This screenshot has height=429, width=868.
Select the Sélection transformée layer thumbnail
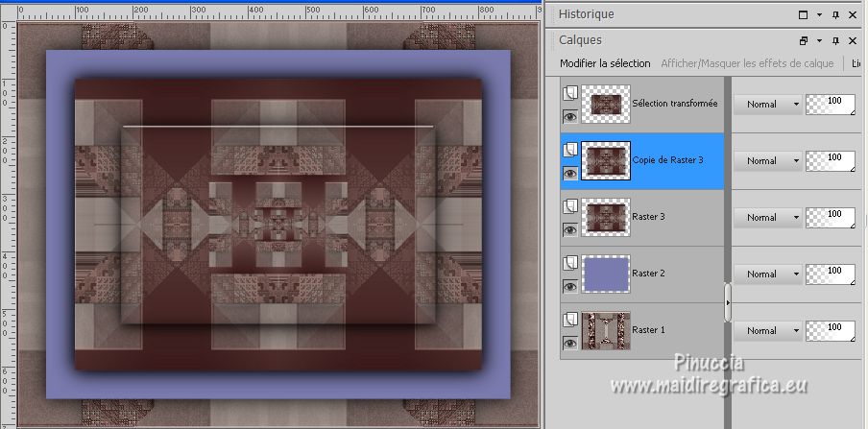[x=606, y=104]
